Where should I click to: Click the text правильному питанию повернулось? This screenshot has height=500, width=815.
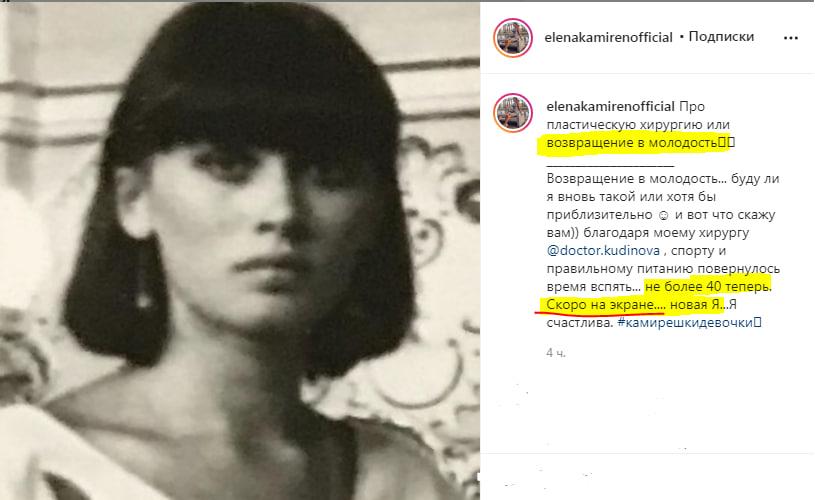coord(663,269)
